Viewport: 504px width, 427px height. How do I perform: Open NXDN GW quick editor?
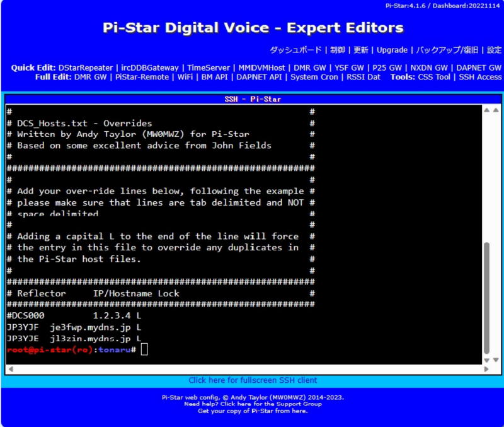click(429, 68)
